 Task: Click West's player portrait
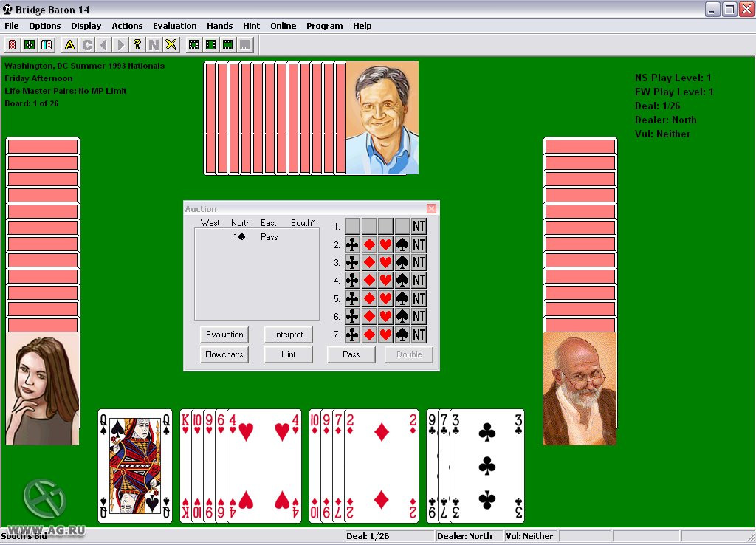(42, 388)
